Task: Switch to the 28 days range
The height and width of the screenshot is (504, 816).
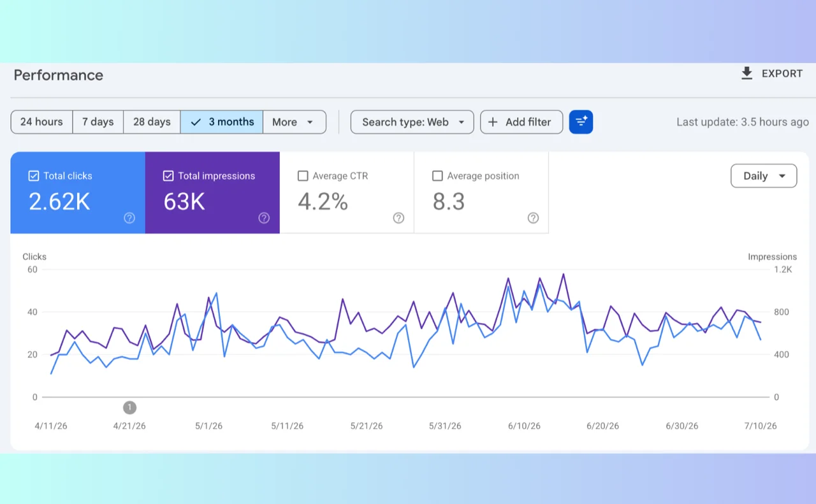Action: point(152,122)
